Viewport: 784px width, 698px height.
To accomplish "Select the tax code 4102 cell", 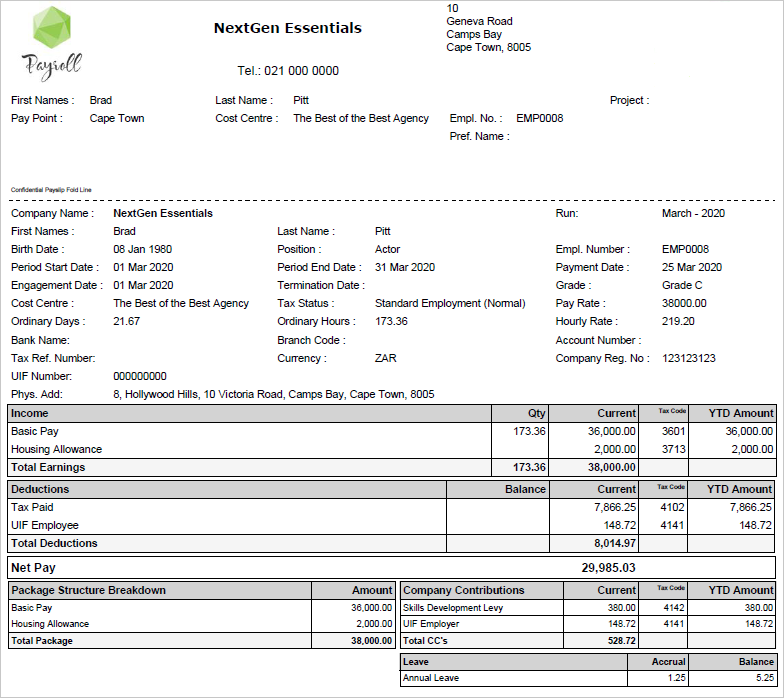I will point(672,507).
